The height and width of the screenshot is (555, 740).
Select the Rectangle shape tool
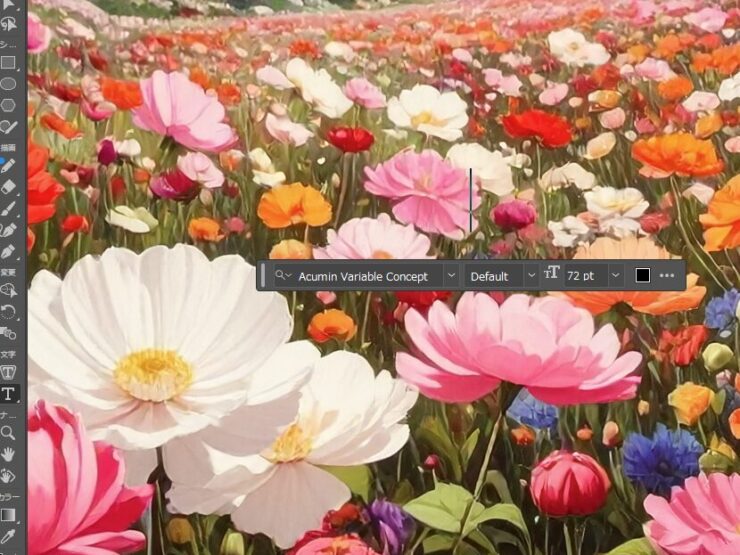pyautogui.click(x=8, y=62)
